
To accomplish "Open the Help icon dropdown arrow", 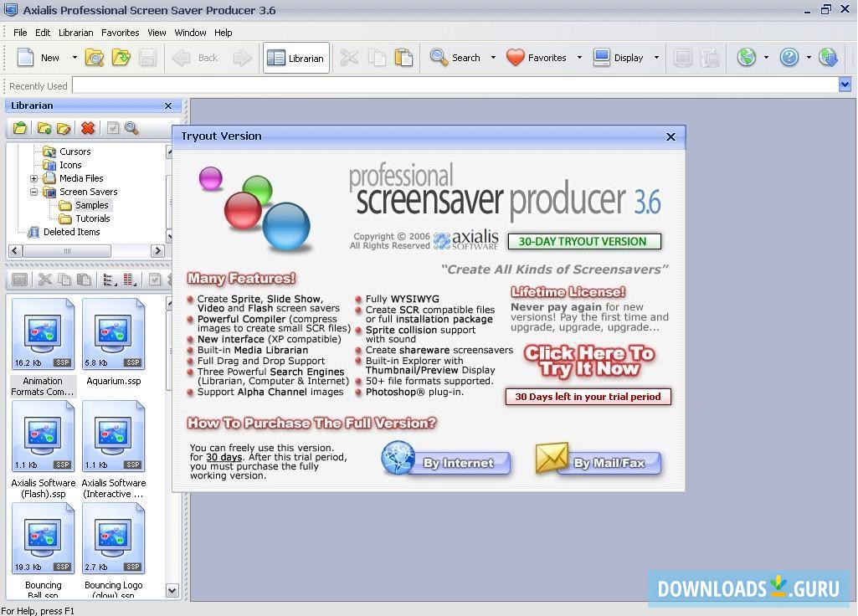I will 809,58.
